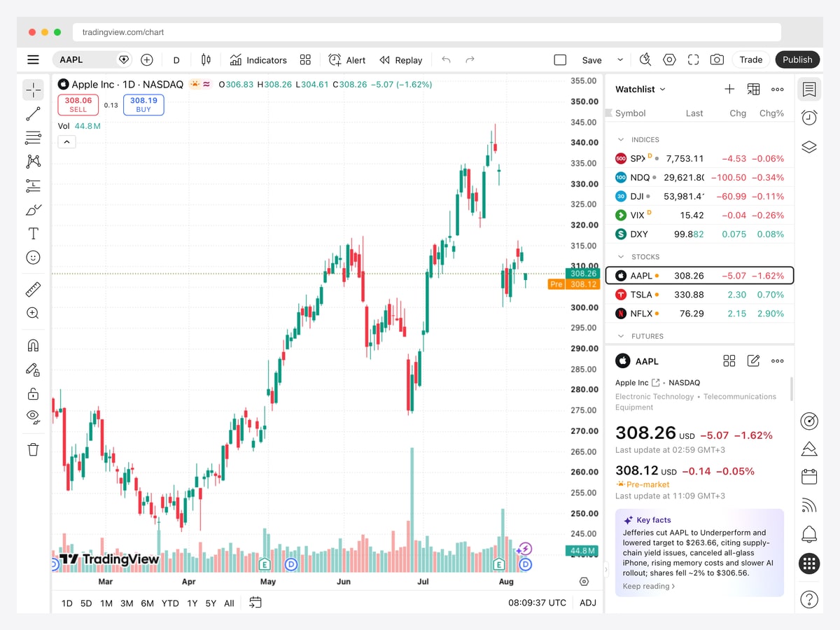
Task: Start bar Replay mode
Action: point(401,60)
